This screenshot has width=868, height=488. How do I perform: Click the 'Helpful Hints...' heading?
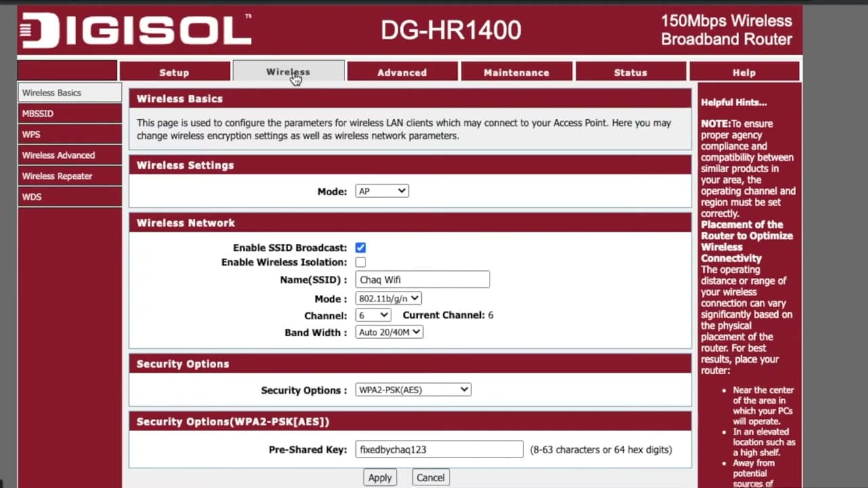pos(734,102)
